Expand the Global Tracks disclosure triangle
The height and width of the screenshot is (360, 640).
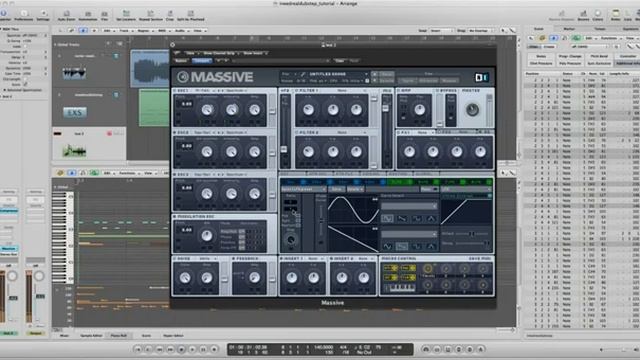(x=55, y=44)
